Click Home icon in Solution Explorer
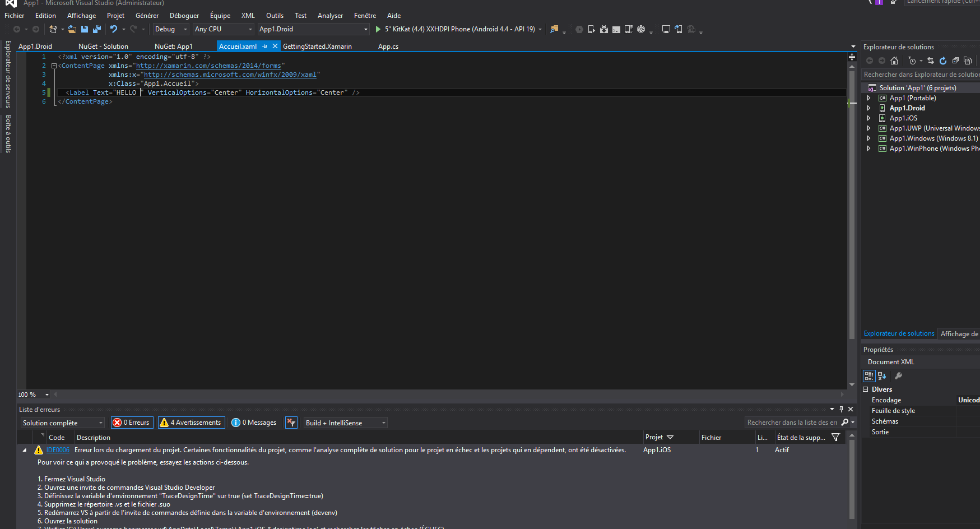980x529 pixels. click(894, 61)
